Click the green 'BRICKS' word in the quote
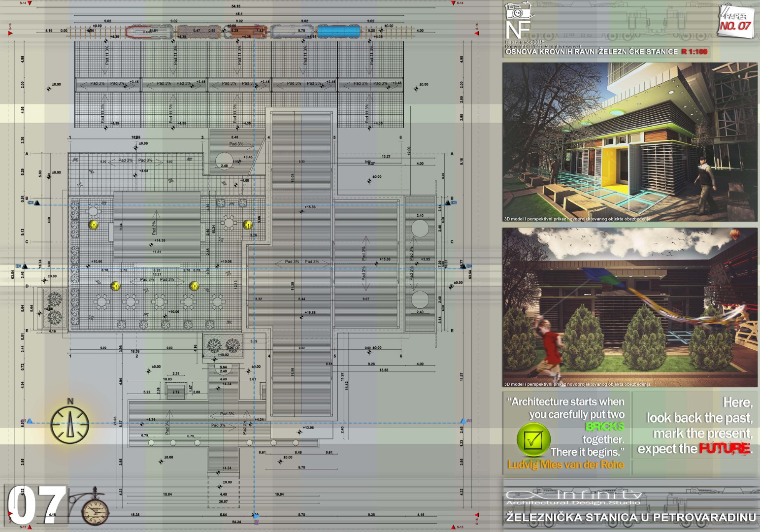Viewport: 760px width, 532px height. (x=604, y=427)
